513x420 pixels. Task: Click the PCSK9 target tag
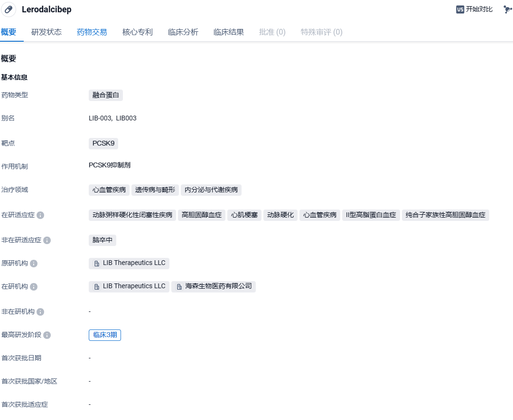click(x=103, y=144)
